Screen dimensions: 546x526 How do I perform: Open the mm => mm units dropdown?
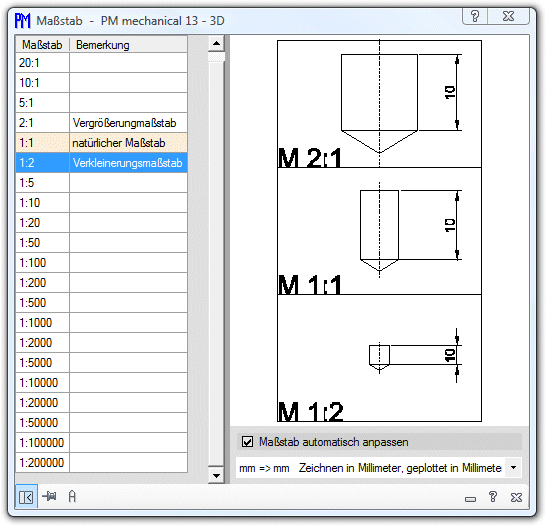[514, 468]
